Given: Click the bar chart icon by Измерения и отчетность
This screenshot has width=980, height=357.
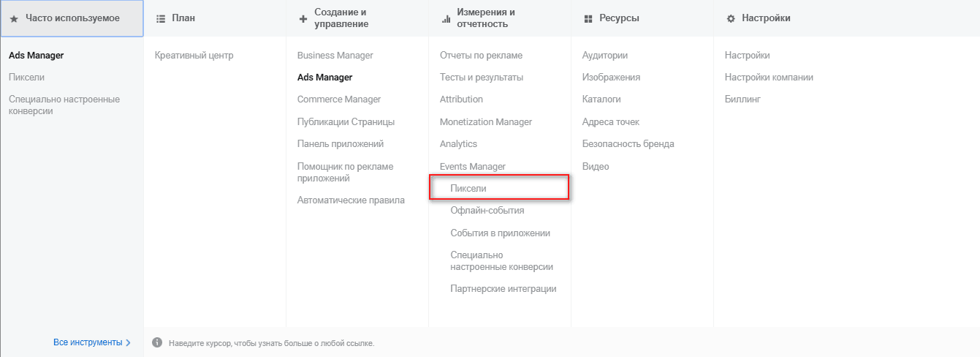Looking at the screenshot, I should (x=446, y=19).
